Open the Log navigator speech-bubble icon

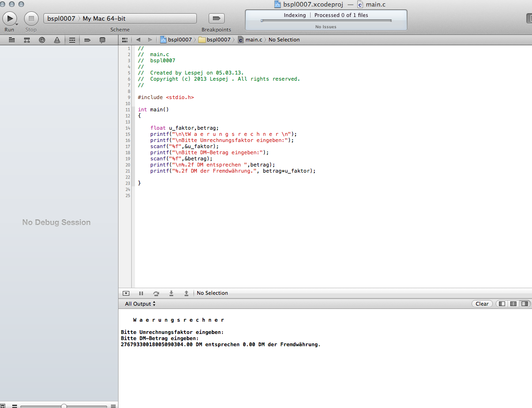point(102,40)
